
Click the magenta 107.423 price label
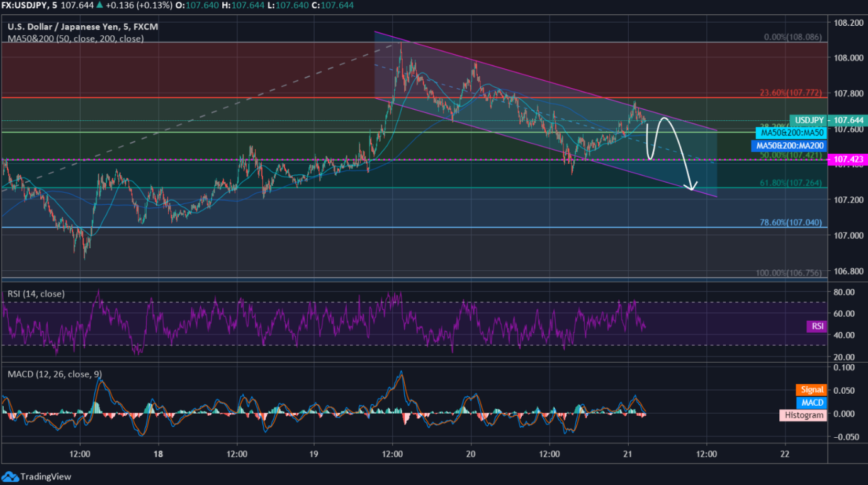click(x=847, y=159)
